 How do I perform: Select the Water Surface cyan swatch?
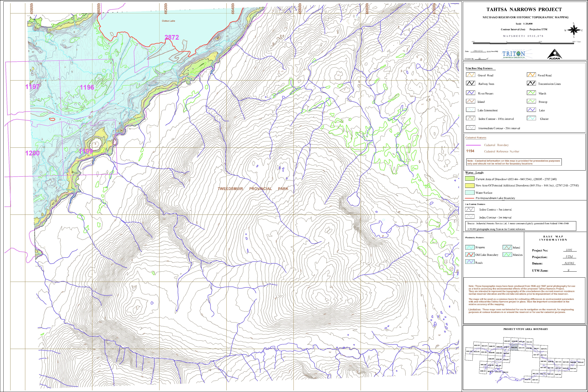[x=469, y=193]
